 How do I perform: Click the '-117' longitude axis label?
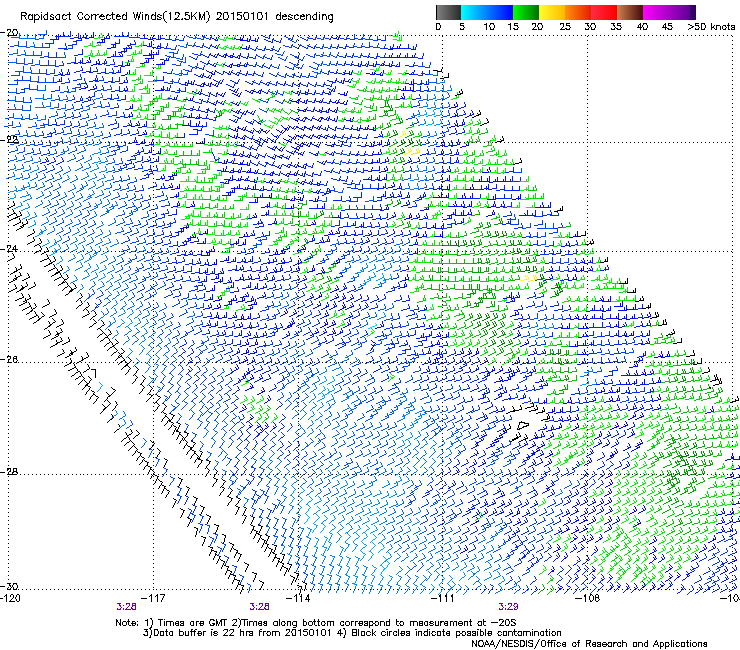[153, 598]
